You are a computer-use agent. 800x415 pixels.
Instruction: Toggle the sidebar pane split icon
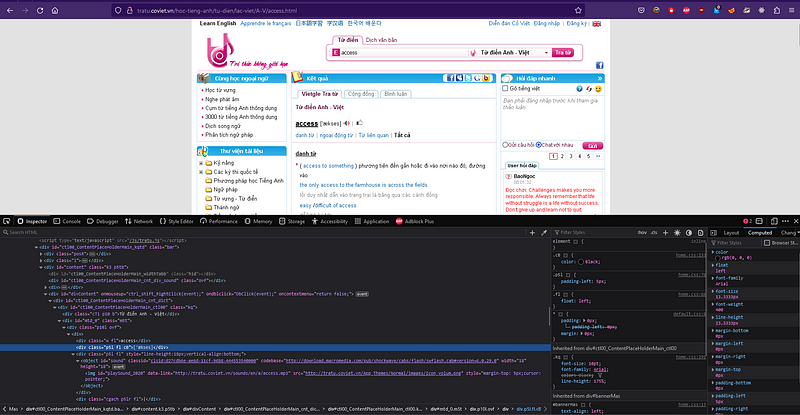[714, 232]
